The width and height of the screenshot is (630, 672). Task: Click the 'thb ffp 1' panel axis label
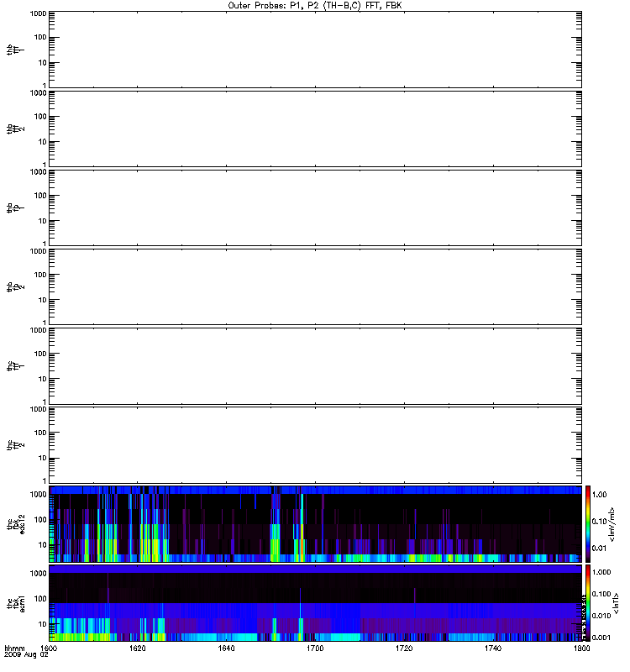click(x=15, y=207)
